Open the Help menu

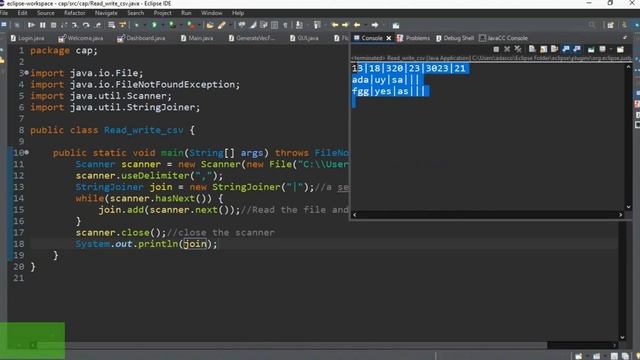click(x=238, y=13)
